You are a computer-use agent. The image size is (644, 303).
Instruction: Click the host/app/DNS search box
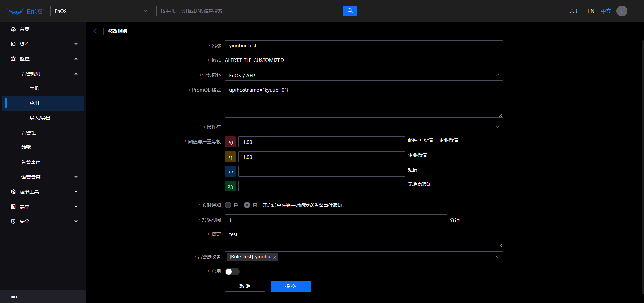point(250,11)
